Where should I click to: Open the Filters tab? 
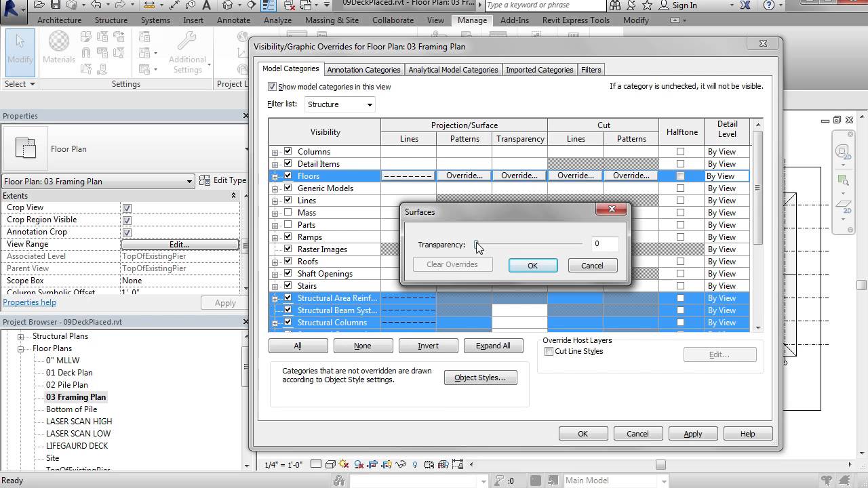[591, 70]
